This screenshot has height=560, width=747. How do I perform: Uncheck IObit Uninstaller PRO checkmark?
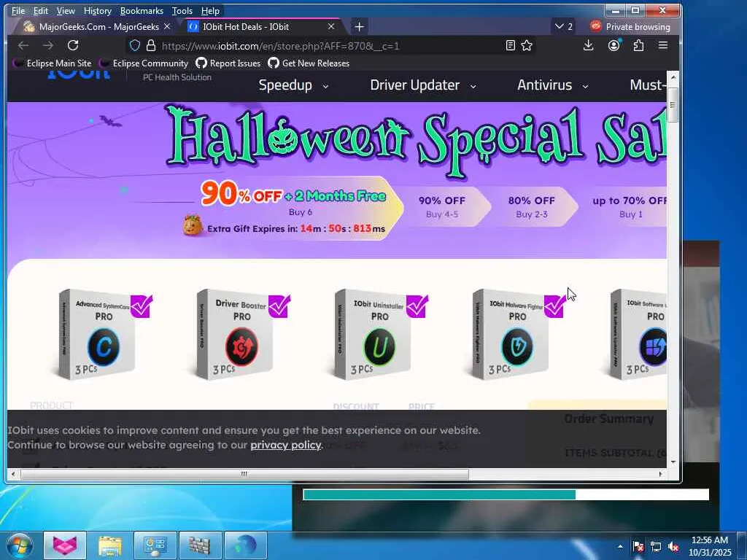(x=417, y=306)
